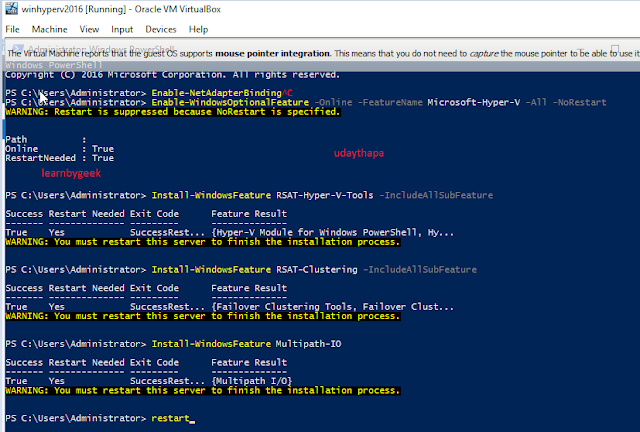Click the 'Copyright (C) 2016 Microsoft Corporation' line

172,75
